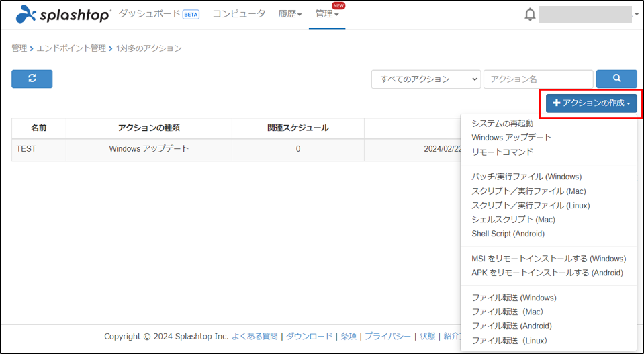Open ダウンロード footer link

click(x=310, y=336)
